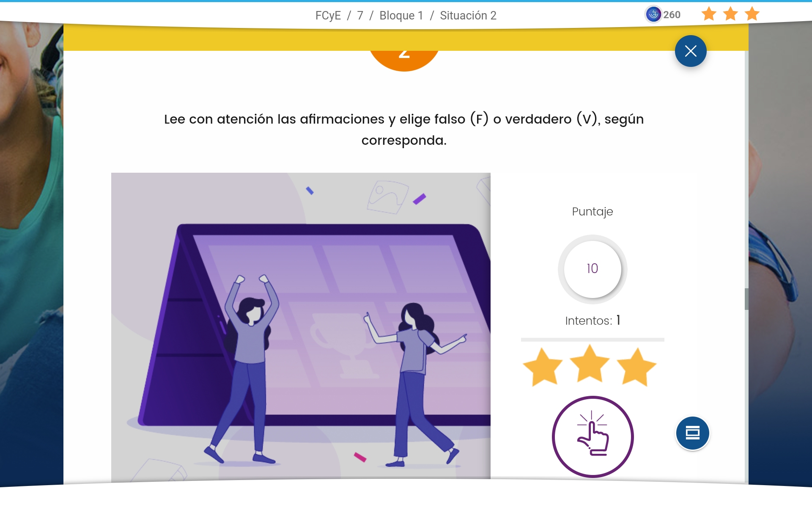The image size is (812, 508).
Task: Click the first star in the top header
Action: coord(709,14)
